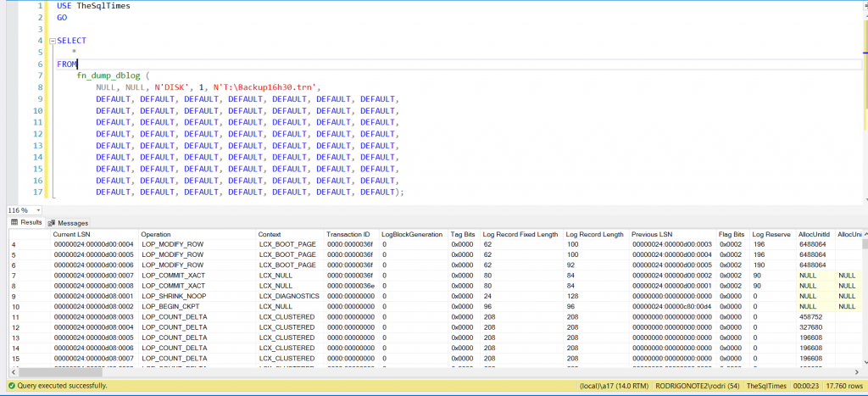Image resolution: width=868 pixels, height=396 pixels.
Task: Click the results grid vertical scrollbar
Action: pos(864,299)
